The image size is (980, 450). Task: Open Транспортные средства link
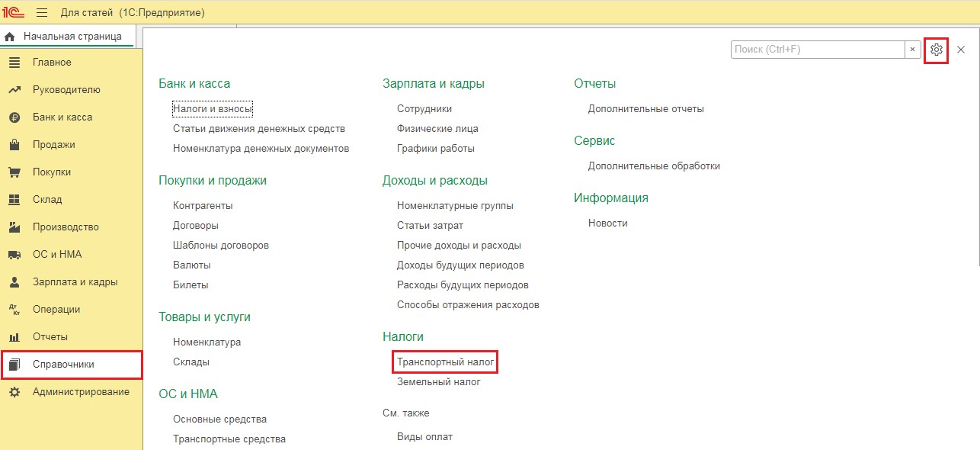click(229, 439)
